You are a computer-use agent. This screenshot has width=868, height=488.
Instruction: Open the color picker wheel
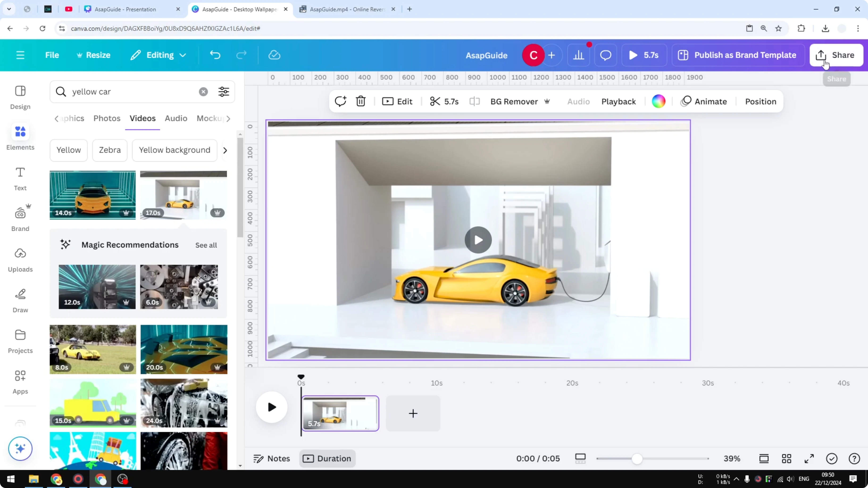point(658,101)
